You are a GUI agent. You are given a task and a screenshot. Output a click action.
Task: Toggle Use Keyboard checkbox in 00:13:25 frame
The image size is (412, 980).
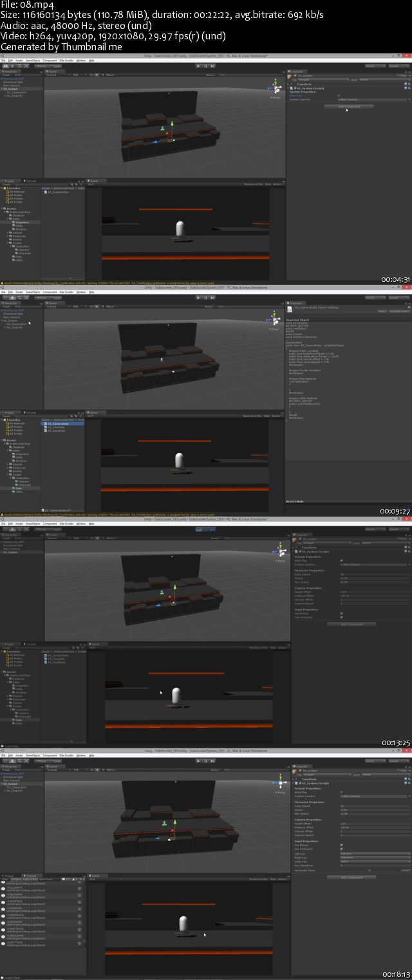pos(341,617)
